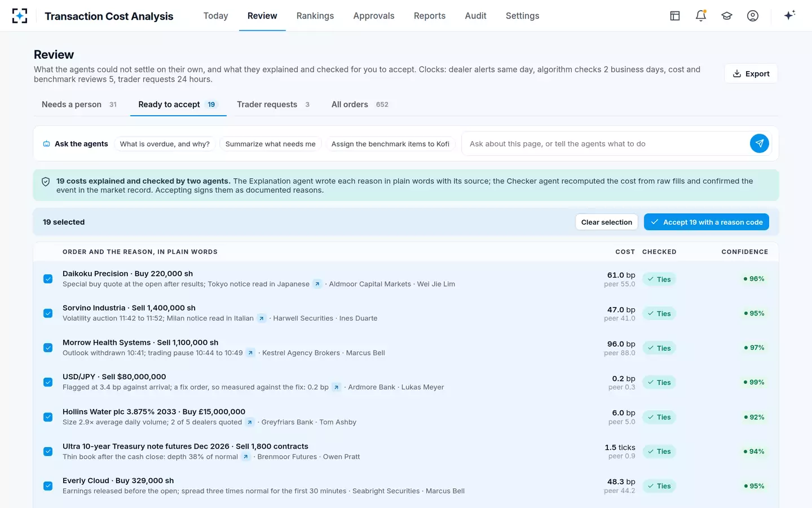
Task: Open the graduation cap learning icon
Action: coord(727,16)
